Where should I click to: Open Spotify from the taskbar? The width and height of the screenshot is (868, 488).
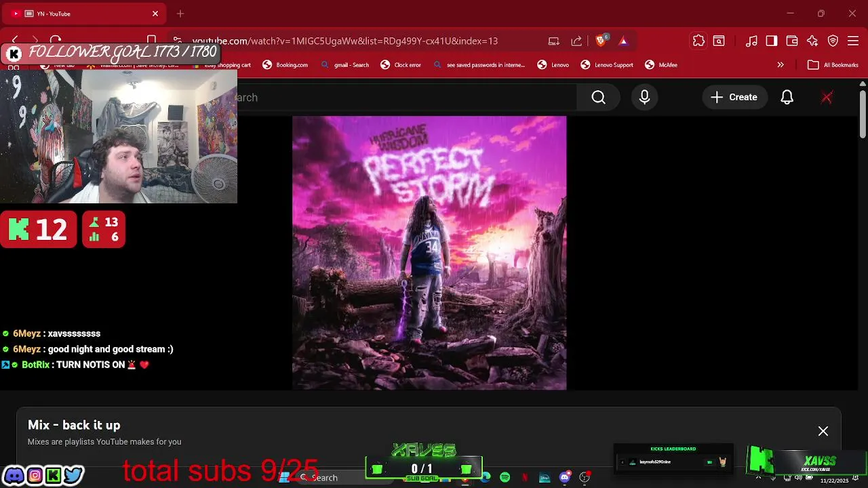click(505, 478)
